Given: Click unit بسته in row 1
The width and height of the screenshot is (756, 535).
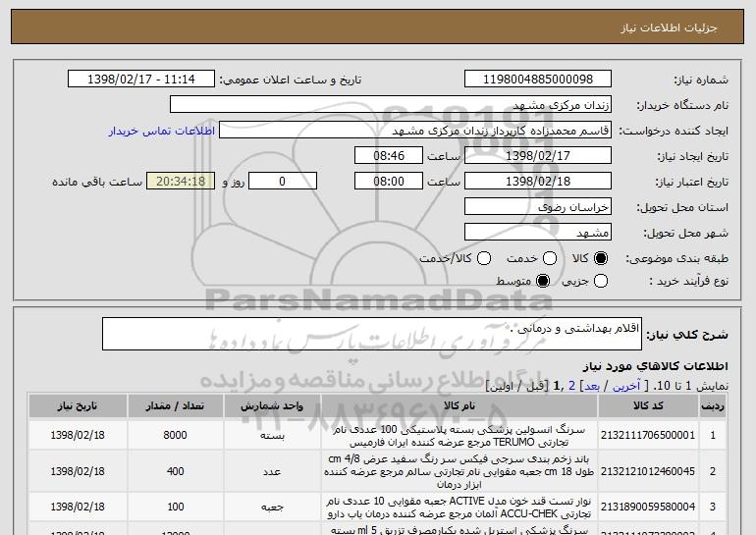Looking at the screenshot, I should coord(272,435).
